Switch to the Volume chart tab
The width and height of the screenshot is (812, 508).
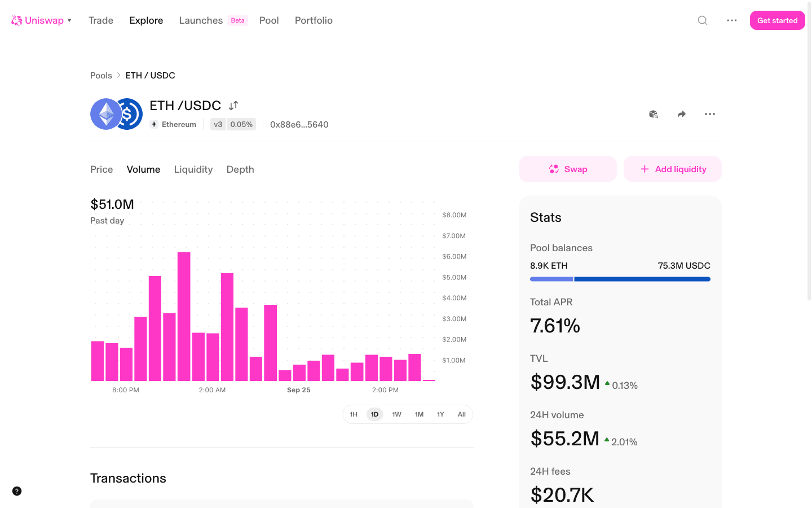click(143, 169)
